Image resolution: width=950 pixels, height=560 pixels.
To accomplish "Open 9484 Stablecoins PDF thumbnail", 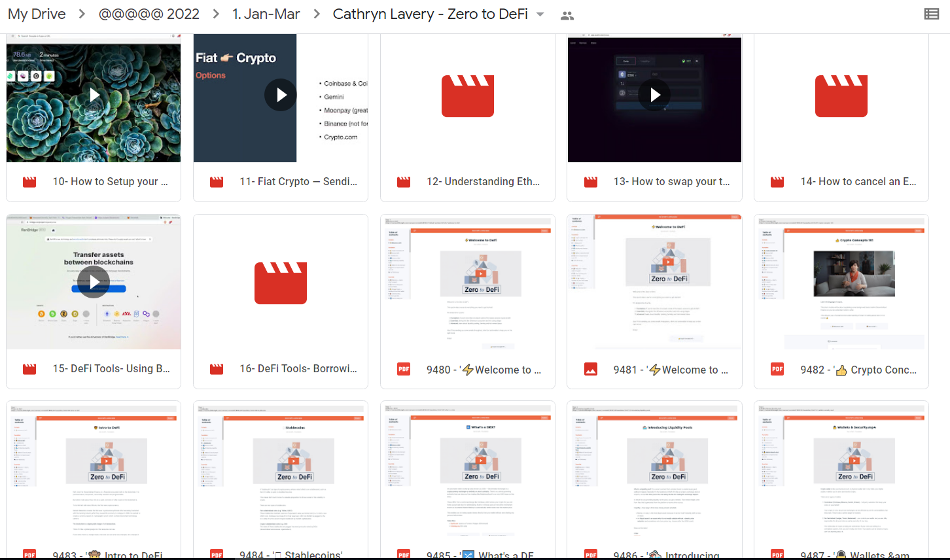I will [x=281, y=468].
